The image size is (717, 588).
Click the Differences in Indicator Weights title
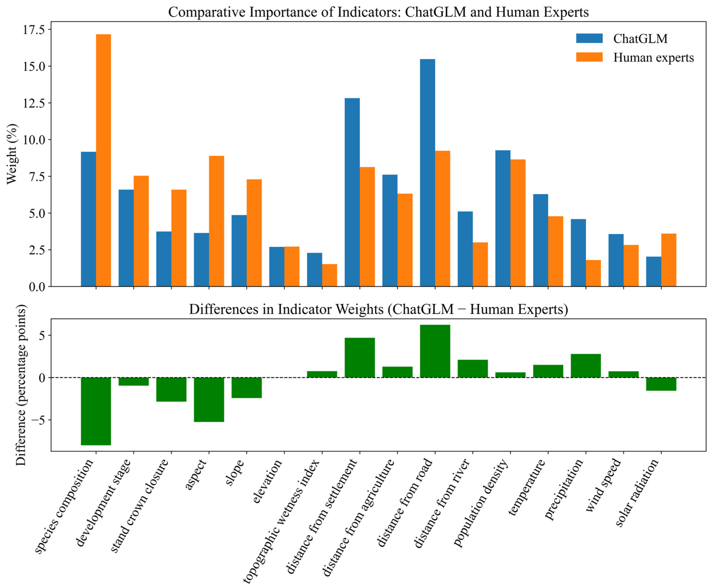(x=378, y=309)
